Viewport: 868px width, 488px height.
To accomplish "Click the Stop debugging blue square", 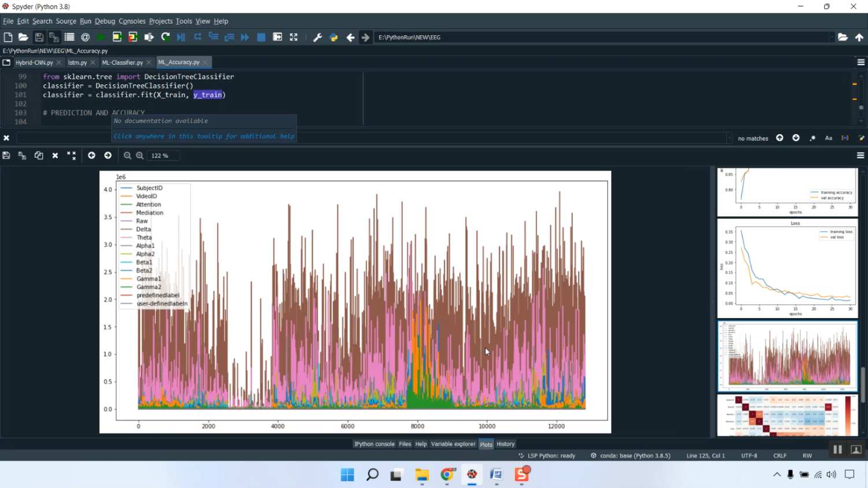I will coord(261,37).
